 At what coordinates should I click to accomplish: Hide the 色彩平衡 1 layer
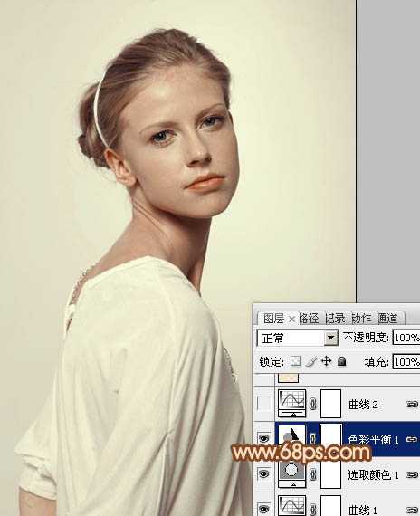click(x=264, y=439)
